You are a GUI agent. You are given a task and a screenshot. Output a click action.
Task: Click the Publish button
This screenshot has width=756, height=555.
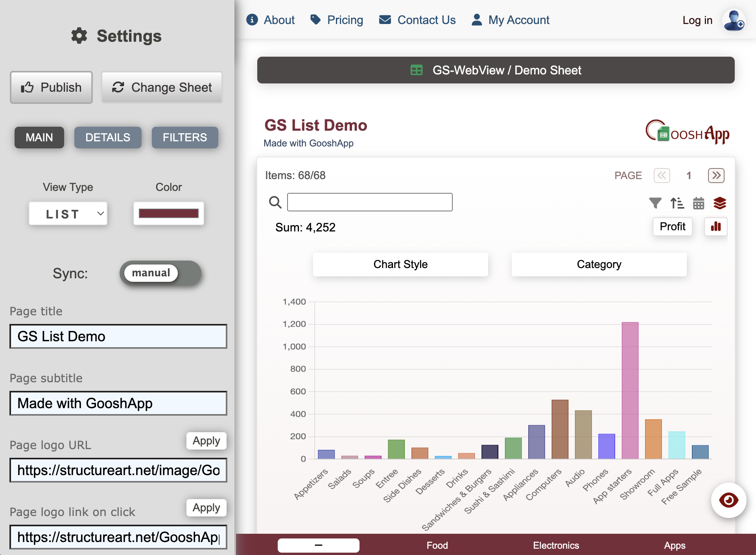click(x=51, y=87)
